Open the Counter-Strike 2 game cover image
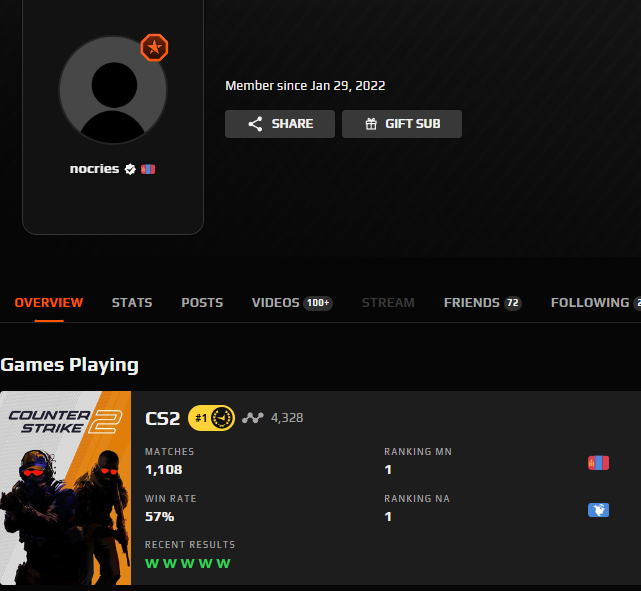Viewport: 641px width, 591px height. [x=65, y=488]
